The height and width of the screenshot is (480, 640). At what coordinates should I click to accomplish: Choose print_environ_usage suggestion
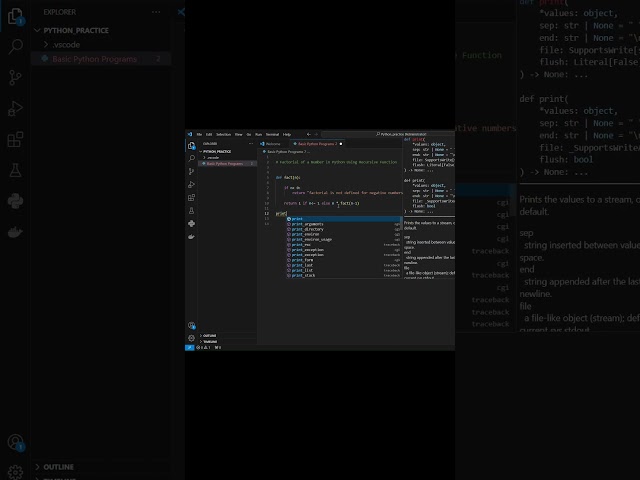click(x=343, y=240)
